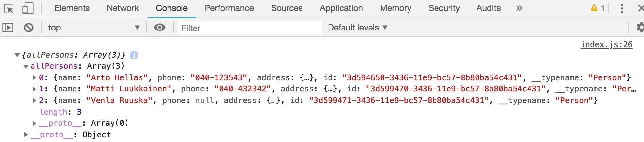The height and width of the screenshot is (142, 644).
Task: Open console settings gear icon
Action: tap(640, 28)
